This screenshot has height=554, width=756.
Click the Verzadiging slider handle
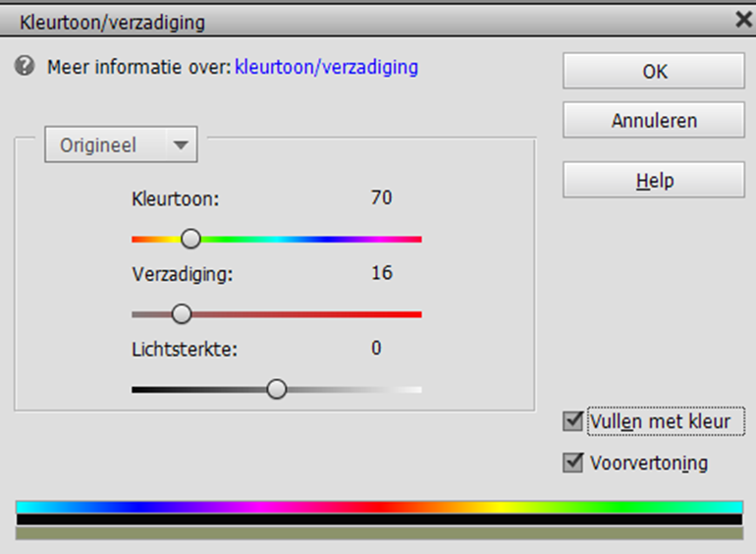click(x=182, y=314)
